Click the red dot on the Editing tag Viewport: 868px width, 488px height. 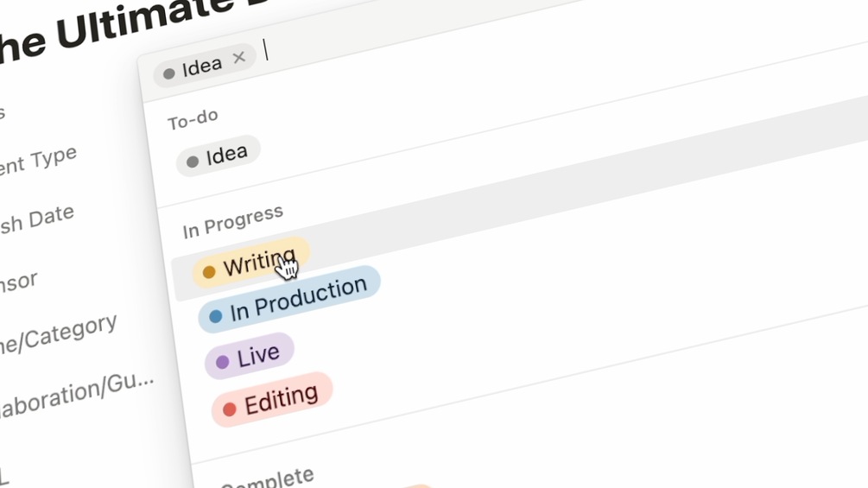click(230, 409)
